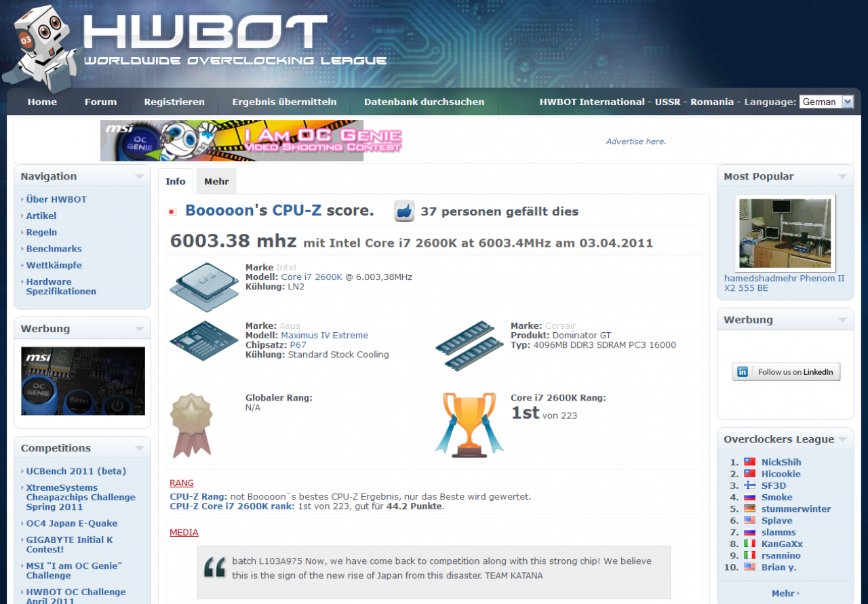
Task: Open Hardware Spezifikationen navigation link
Action: click(x=61, y=287)
